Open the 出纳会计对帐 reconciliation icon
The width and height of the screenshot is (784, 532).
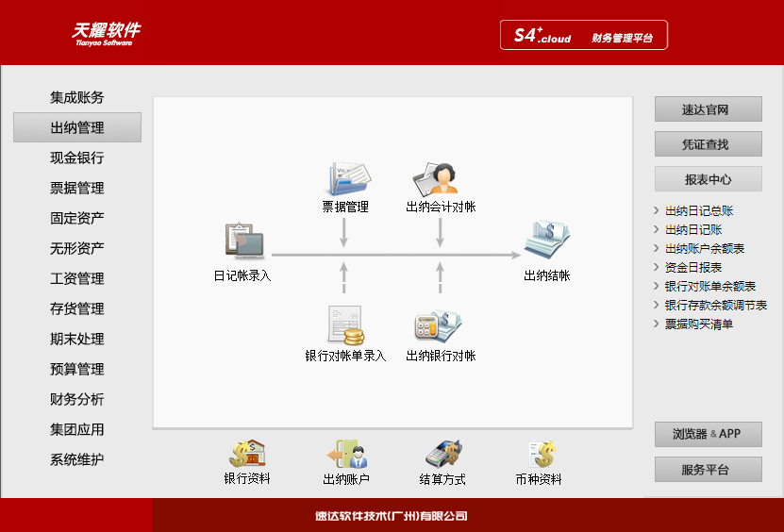pos(440,178)
